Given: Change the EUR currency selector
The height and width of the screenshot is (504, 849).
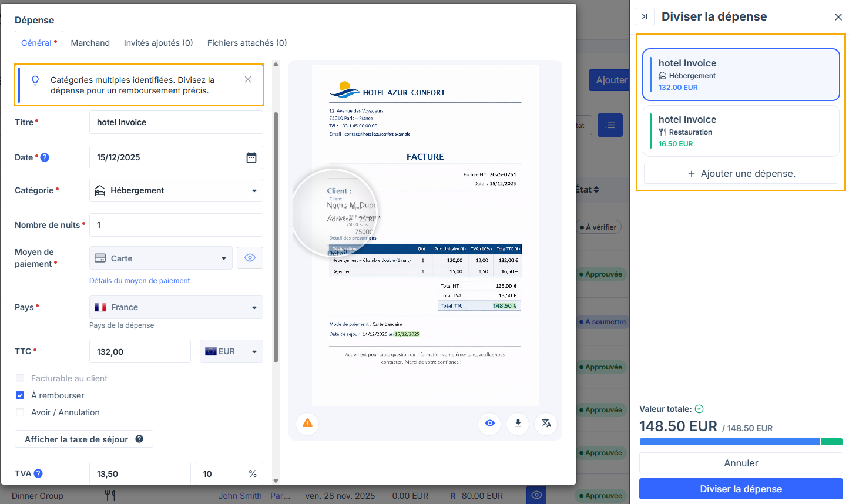Looking at the screenshot, I should [231, 351].
